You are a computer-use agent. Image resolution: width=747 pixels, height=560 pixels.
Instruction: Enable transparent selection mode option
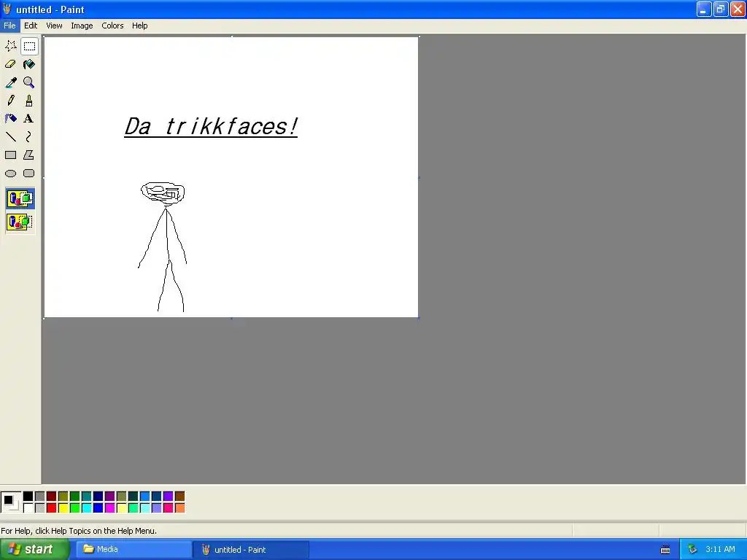pos(20,222)
